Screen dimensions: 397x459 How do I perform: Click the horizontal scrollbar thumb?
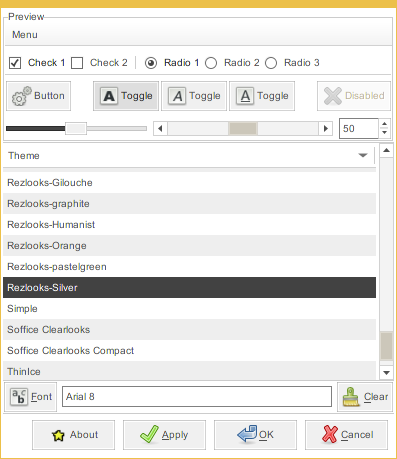(x=243, y=129)
